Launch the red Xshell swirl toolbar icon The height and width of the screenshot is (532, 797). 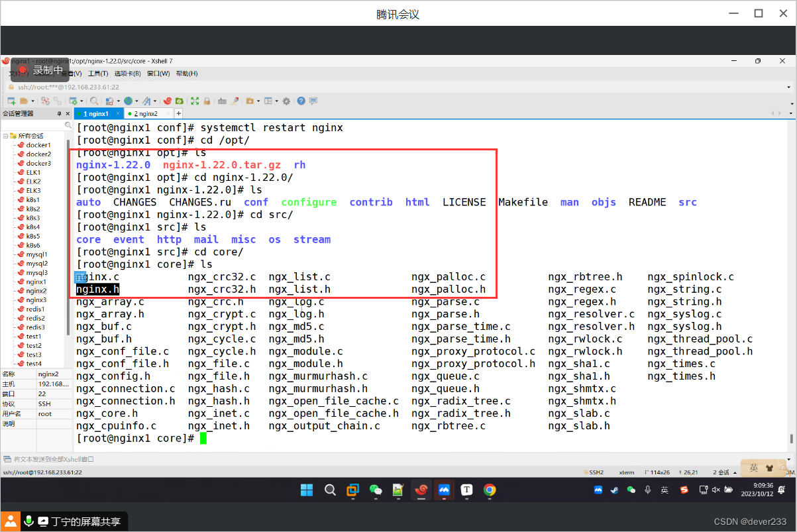click(167, 101)
